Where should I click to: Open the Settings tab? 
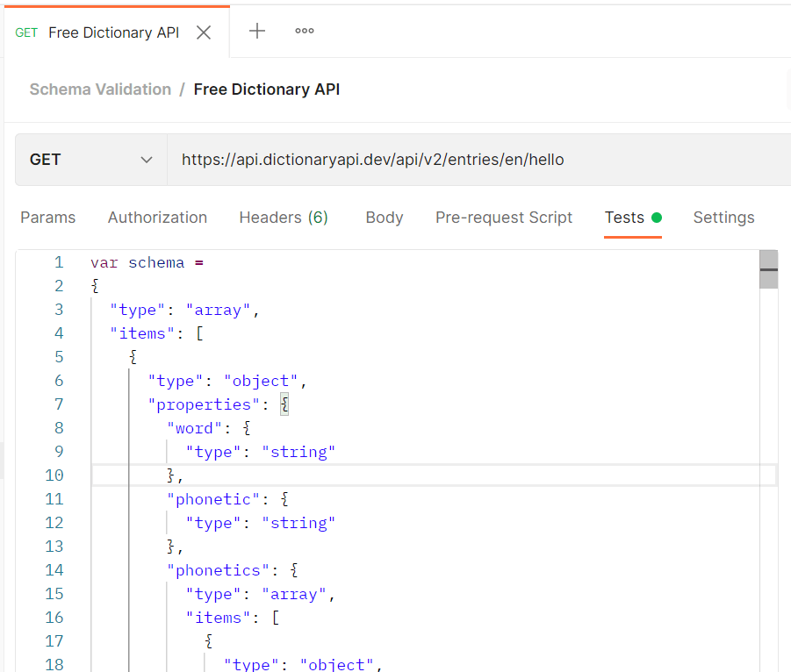[724, 218]
